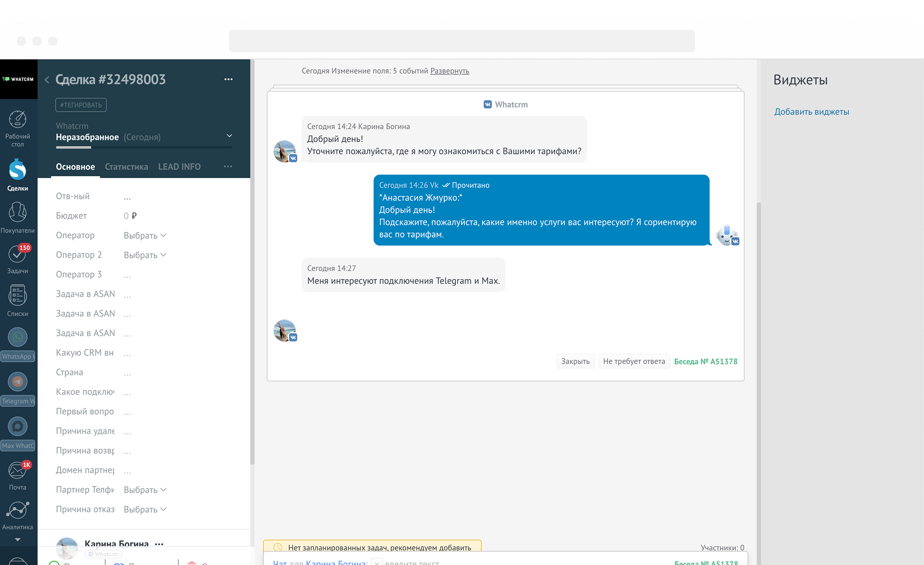Click browser address bar
Screen dimensions: 924x565
tap(462, 41)
